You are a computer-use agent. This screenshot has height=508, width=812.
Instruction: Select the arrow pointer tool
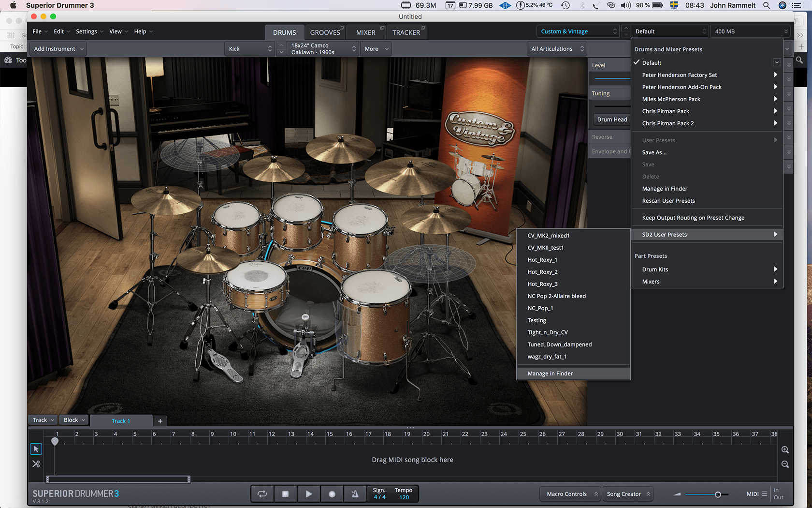36,449
